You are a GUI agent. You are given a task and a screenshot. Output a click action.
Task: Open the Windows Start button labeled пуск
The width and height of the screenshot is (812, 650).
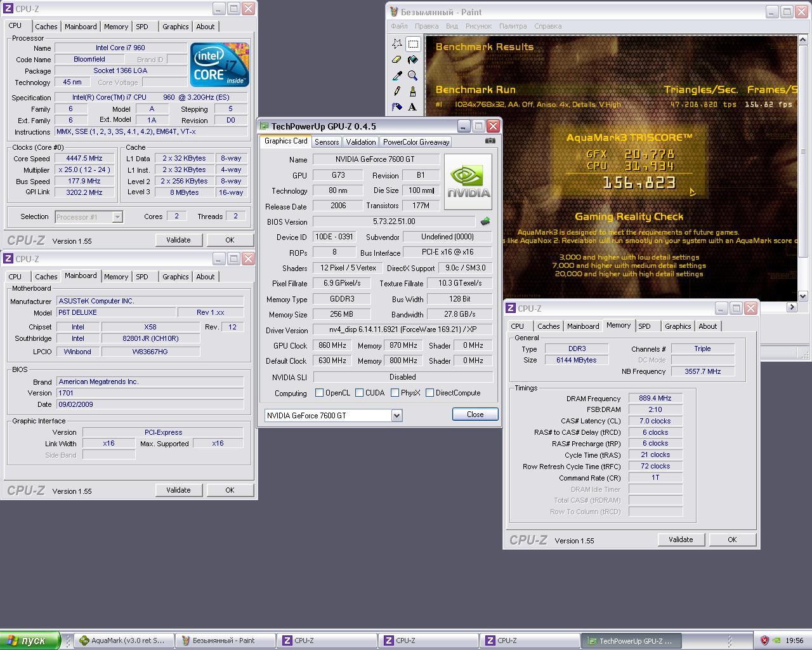pos(30,640)
